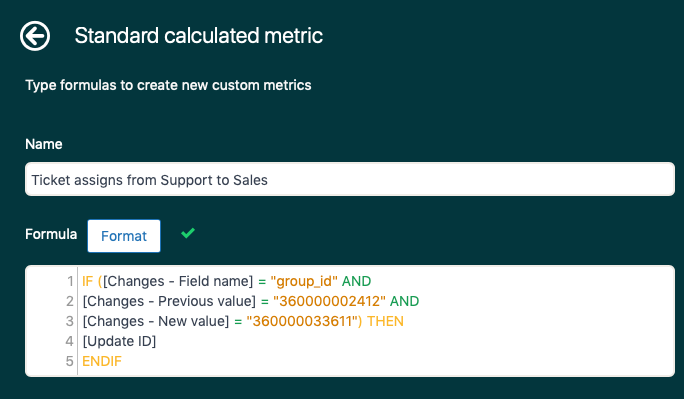Click the ENDIF keyword
This screenshot has width=684, height=399.
pos(102,361)
